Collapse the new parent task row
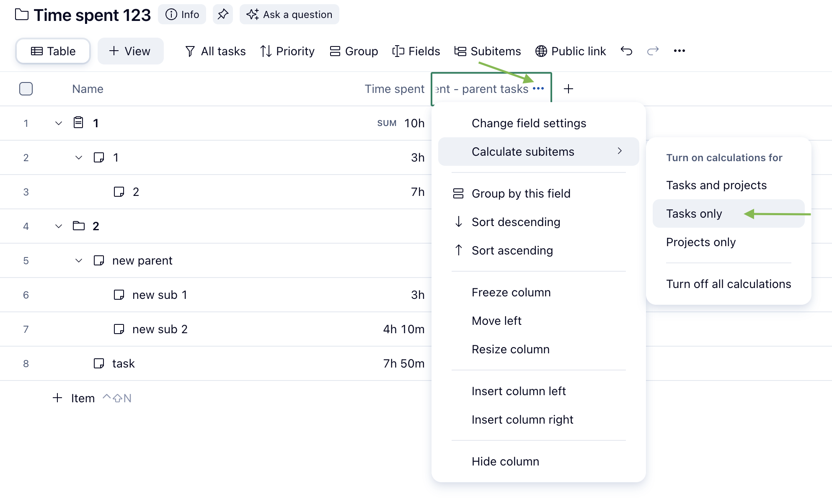Image resolution: width=832 pixels, height=504 pixels. pyautogui.click(x=79, y=260)
